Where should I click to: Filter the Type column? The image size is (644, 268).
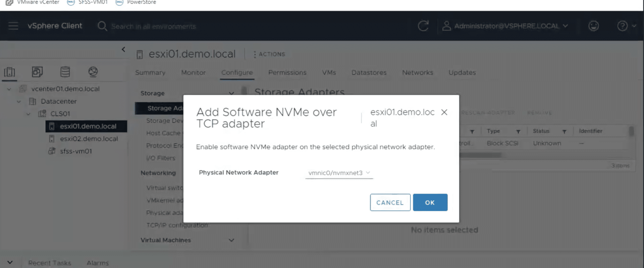click(518, 131)
